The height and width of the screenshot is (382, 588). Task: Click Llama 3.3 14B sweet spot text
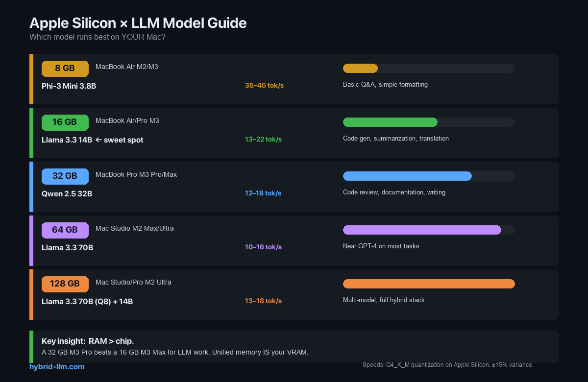pyautogui.click(x=93, y=140)
